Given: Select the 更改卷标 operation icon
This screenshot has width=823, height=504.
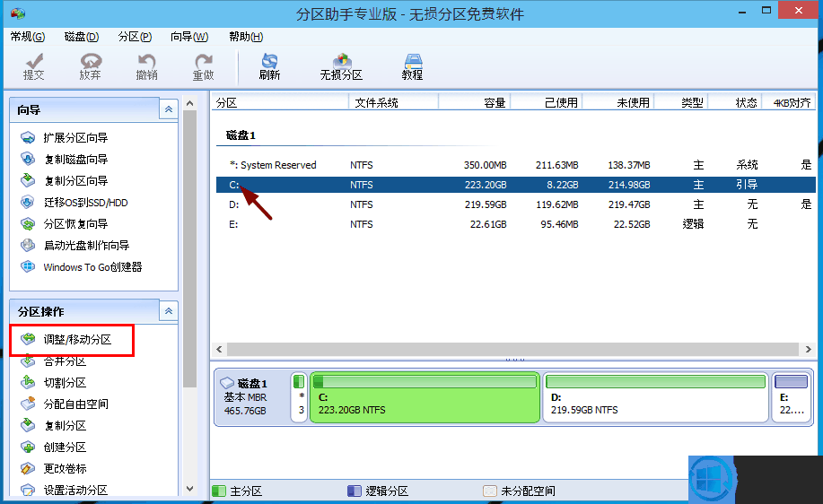Looking at the screenshot, I should pos(28,468).
